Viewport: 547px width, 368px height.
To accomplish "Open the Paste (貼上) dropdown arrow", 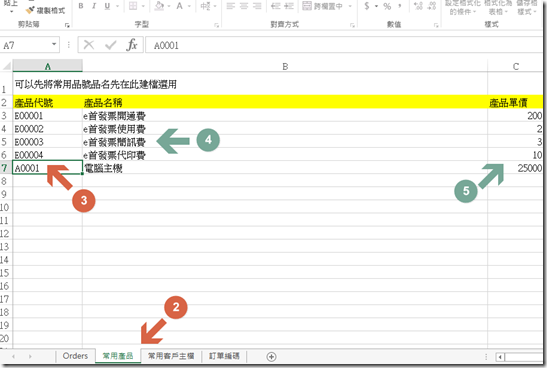I will coord(11,11).
